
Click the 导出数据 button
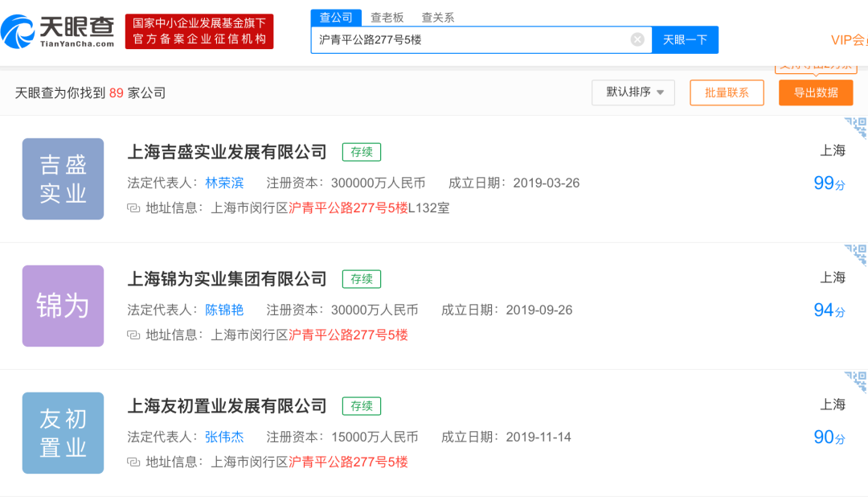pos(816,92)
